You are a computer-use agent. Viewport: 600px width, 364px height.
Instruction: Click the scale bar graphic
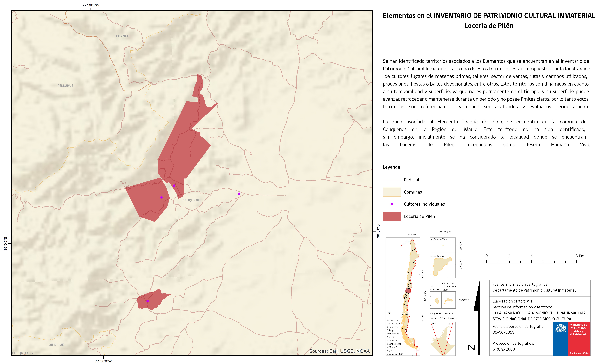tap(532, 262)
